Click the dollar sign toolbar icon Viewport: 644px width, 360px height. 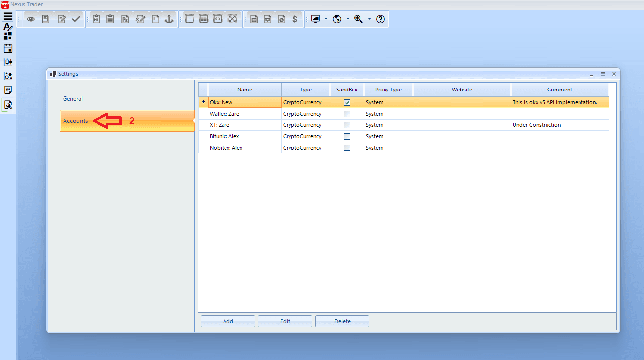295,19
